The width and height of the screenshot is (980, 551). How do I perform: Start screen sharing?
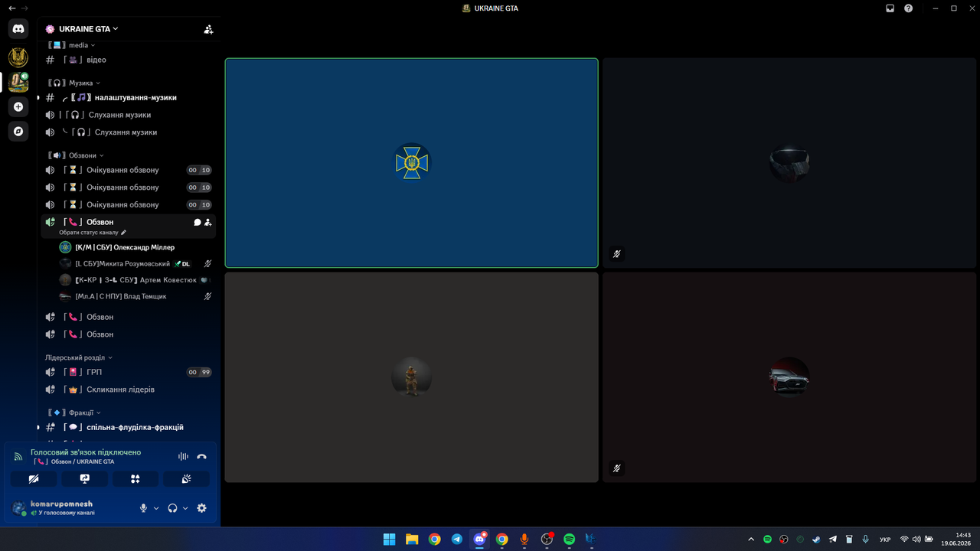(84, 479)
